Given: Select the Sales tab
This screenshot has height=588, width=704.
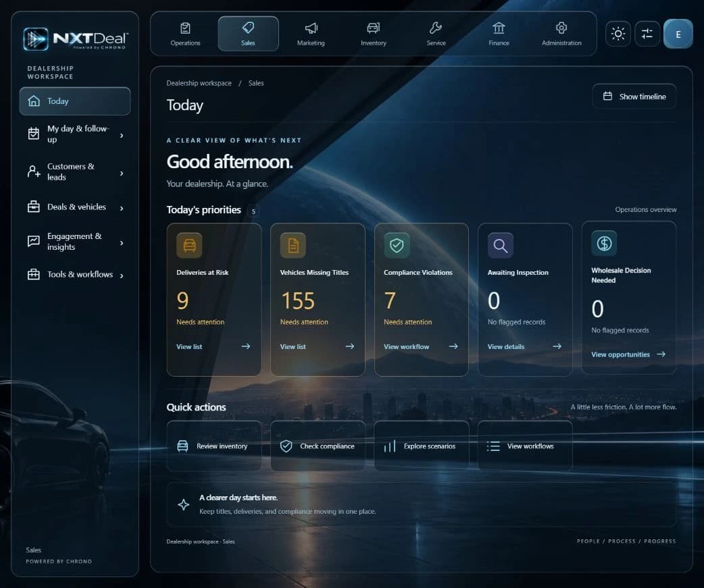Looking at the screenshot, I should pos(248,34).
